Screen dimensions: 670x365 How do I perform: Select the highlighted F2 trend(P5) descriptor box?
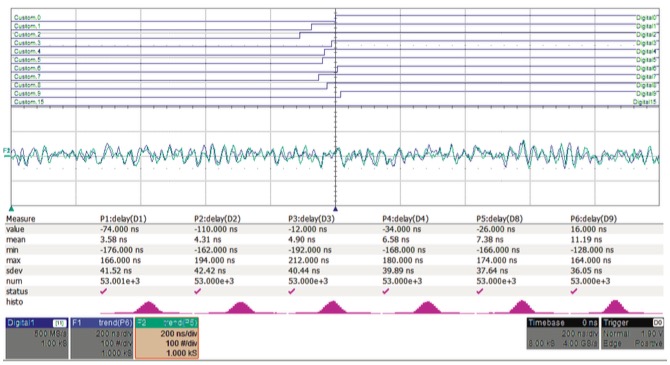pyautogui.click(x=167, y=338)
